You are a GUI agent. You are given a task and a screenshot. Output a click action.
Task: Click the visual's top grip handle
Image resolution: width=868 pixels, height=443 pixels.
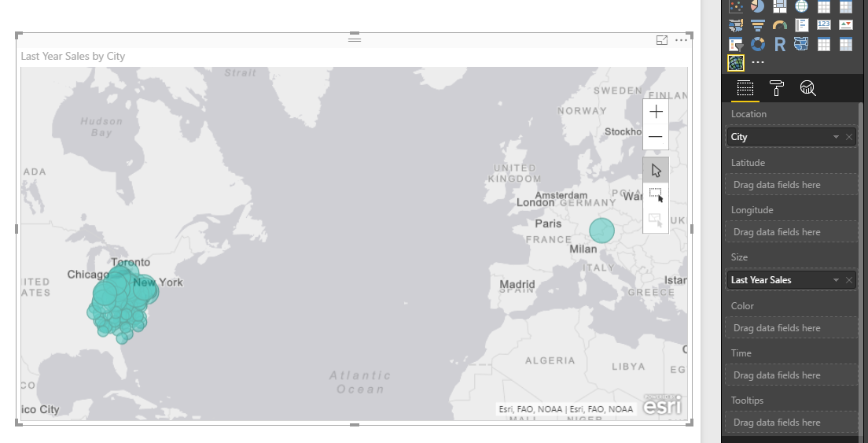(x=355, y=39)
